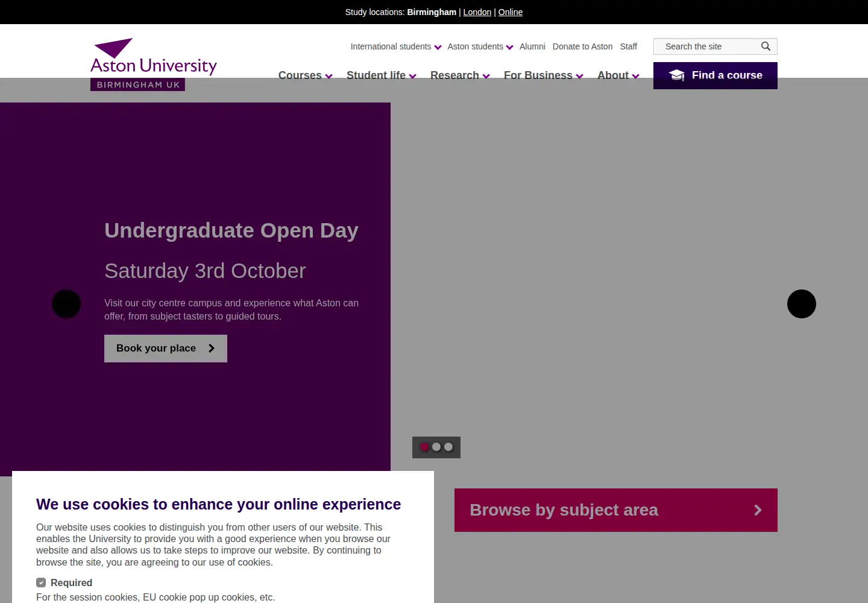Click the search magnifier icon
This screenshot has height=603, width=868.
click(766, 46)
